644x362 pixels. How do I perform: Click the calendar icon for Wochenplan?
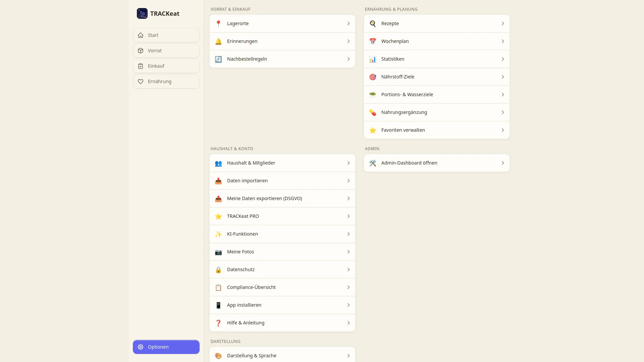coord(373,41)
